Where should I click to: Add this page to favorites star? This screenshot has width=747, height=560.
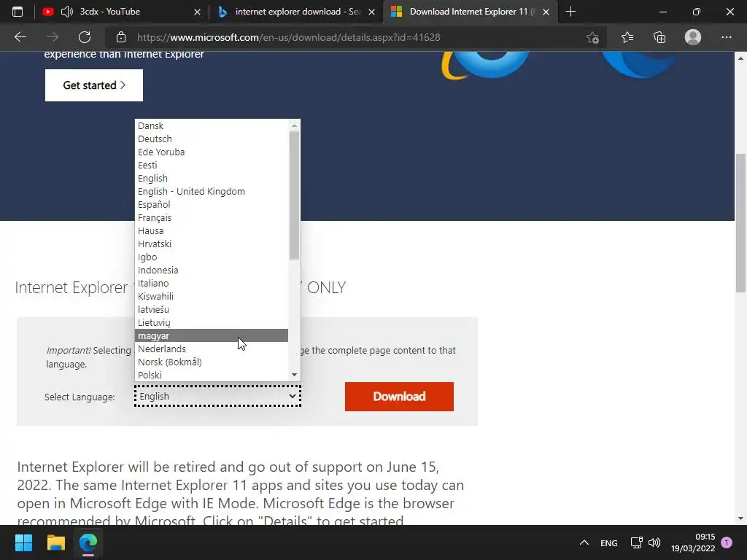click(592, 37)
